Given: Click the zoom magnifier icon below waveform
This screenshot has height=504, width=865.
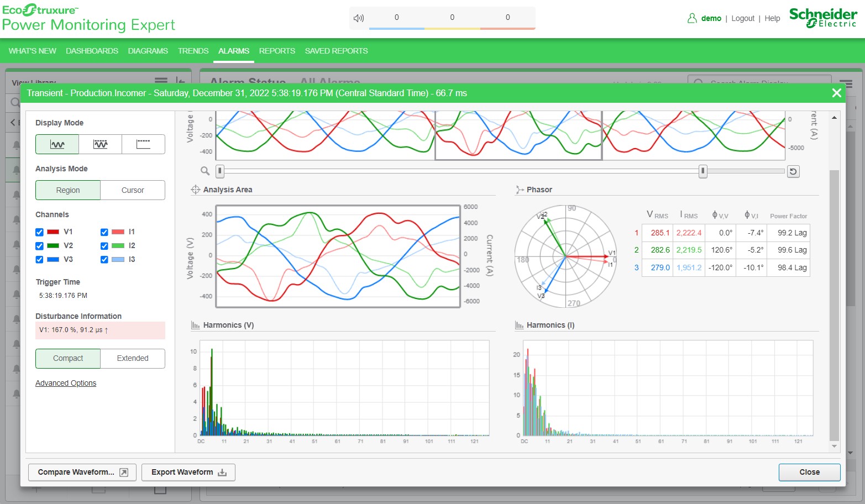Looking at the screenshot, I should [205, 171].
